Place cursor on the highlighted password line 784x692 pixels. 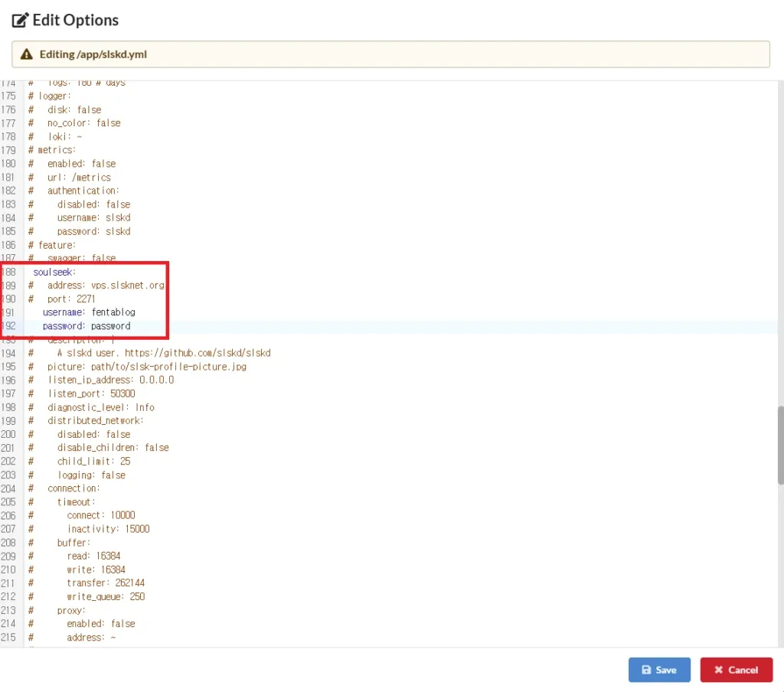90,325
